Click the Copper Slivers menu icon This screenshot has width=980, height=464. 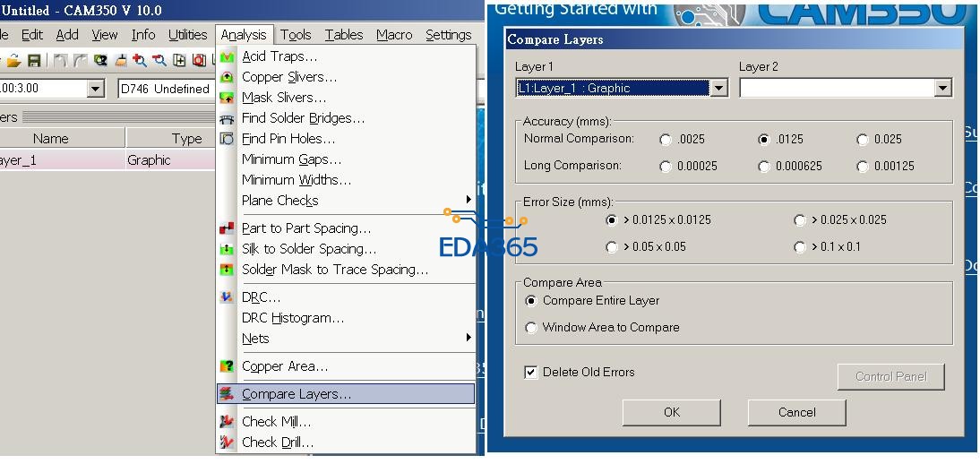(x=228, y=78)
